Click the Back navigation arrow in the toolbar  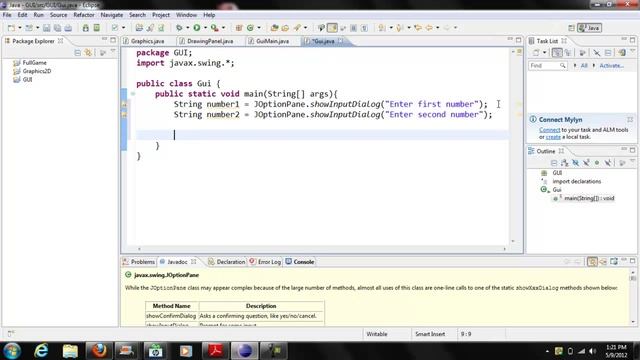click(x=429, y=28)
